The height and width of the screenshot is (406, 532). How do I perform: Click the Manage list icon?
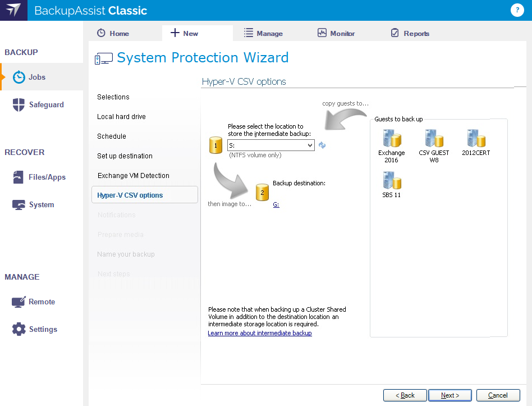point(249,33)
